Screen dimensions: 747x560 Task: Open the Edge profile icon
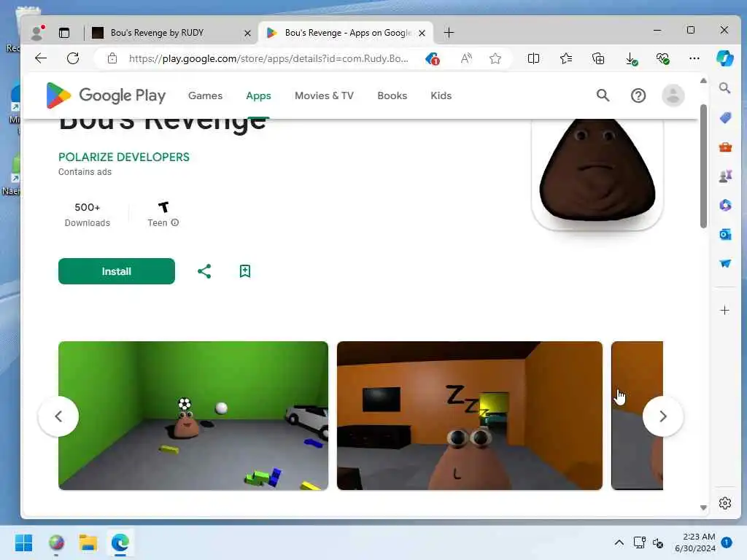[x=36, y=32]
